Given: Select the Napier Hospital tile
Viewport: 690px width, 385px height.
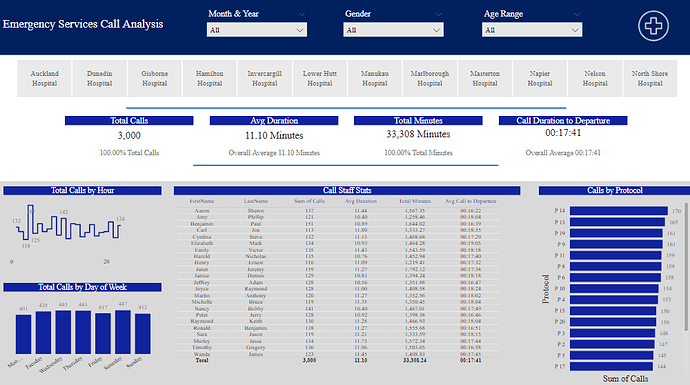Looking at the screenshot, I should pyautogui.click(x=540, y=78).
